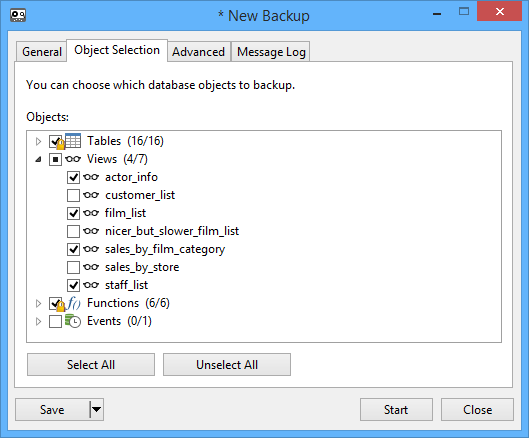529x438 pixels.
Task: Click the Functions f() icon
Action: pos(74,303)
